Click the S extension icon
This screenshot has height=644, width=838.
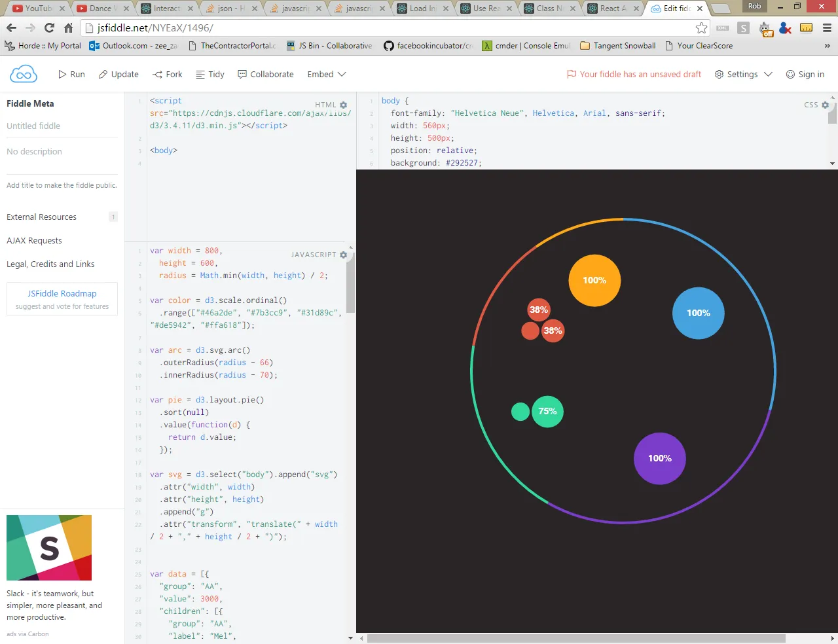[743, 27]
